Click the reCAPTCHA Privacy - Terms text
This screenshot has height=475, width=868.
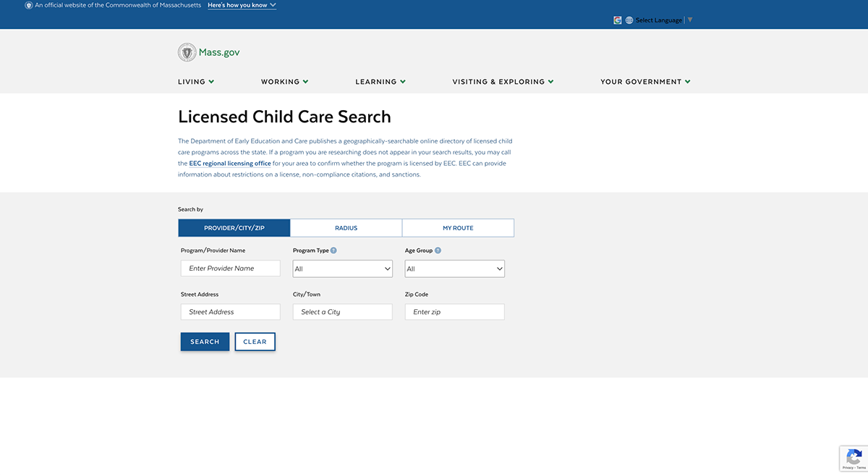[854, 468]
